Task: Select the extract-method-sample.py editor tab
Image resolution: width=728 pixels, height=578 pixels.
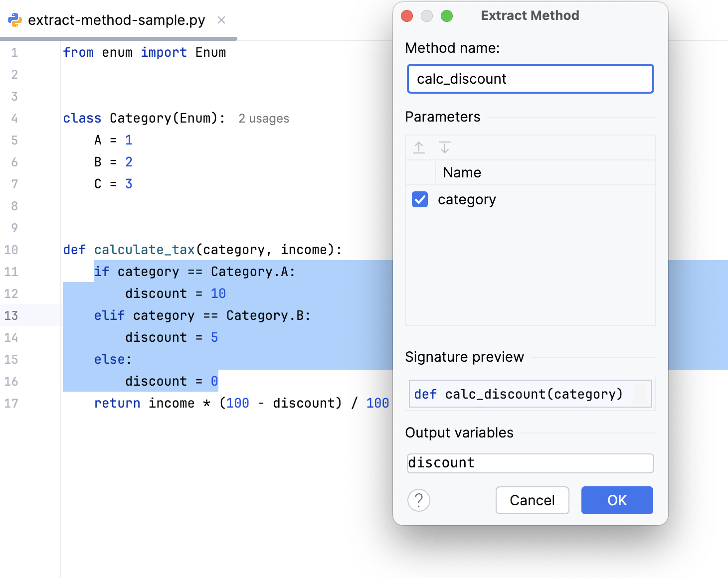Action: [x=116, y=20]
